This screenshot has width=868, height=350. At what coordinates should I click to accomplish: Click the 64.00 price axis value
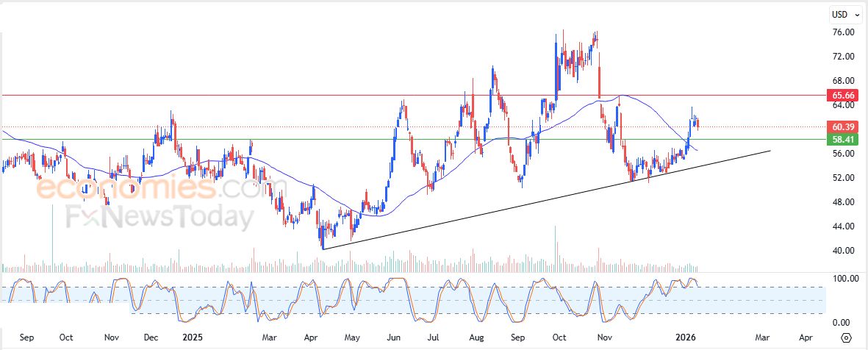coord(842,105)
